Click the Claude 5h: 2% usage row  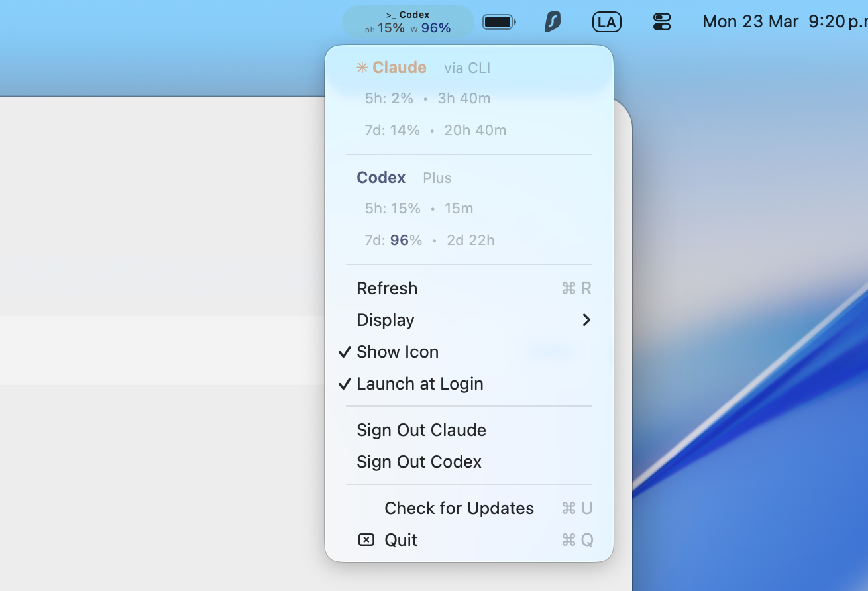click(469, 99)
